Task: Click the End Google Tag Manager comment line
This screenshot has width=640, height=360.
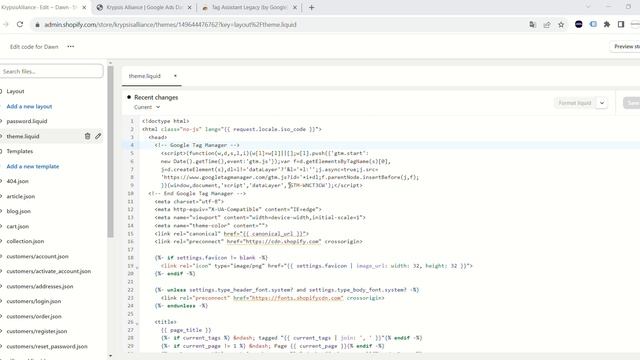Action: coord(197,193)
